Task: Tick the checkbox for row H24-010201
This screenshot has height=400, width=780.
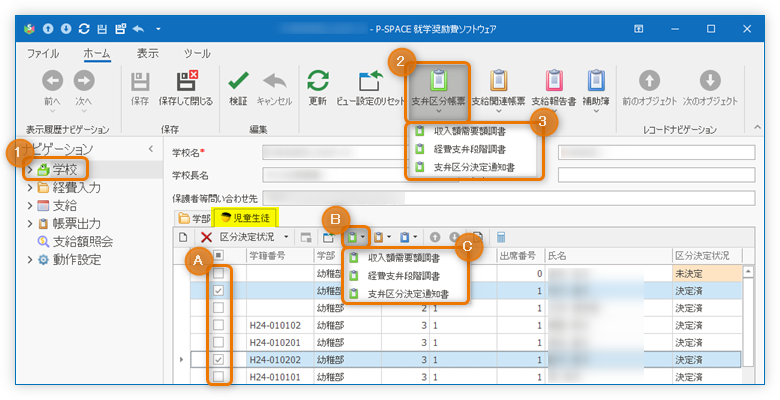Action: pos(218,342)
